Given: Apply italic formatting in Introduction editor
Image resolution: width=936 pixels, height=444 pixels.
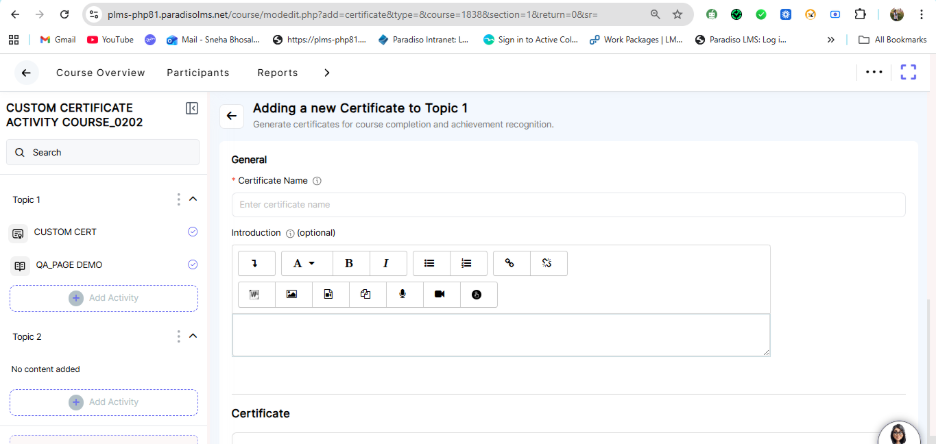Looking at the screenshot, I should [x=386, y=263].
